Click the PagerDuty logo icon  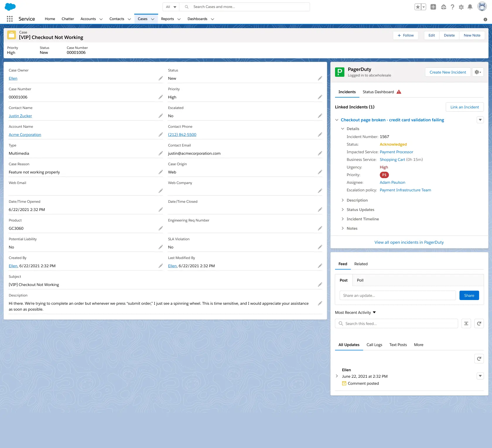(340, 72)
